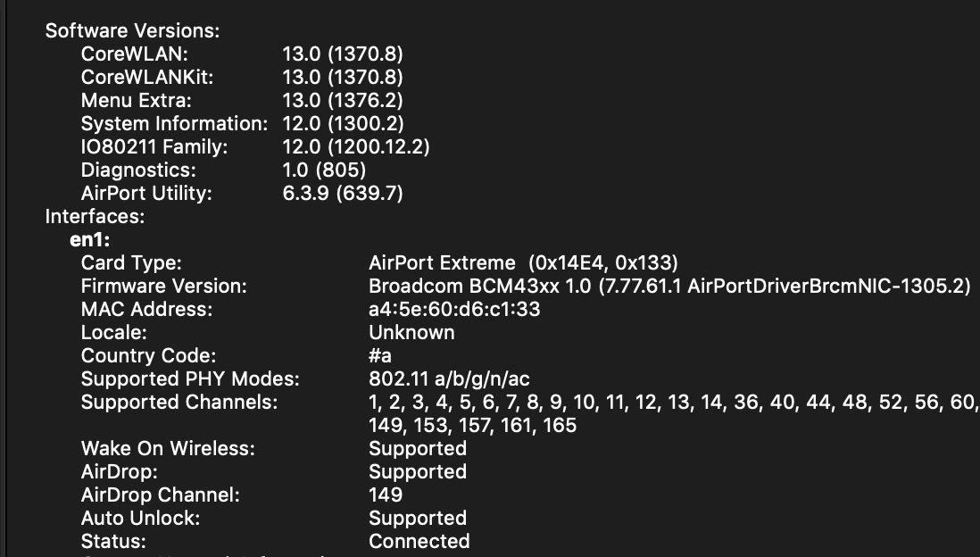
Task: Click the IO80211 Family label
Action: (154, 146)
